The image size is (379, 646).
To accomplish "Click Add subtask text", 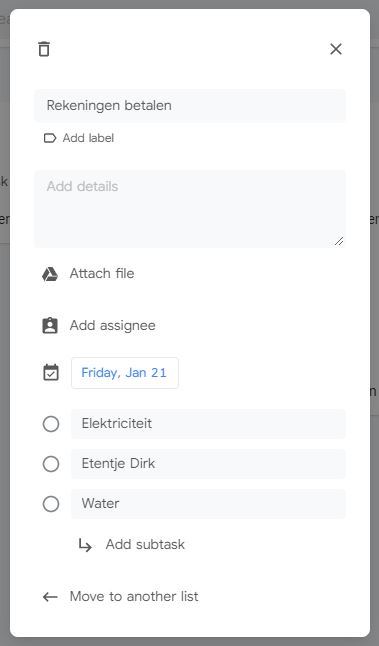I will [145, 545].
